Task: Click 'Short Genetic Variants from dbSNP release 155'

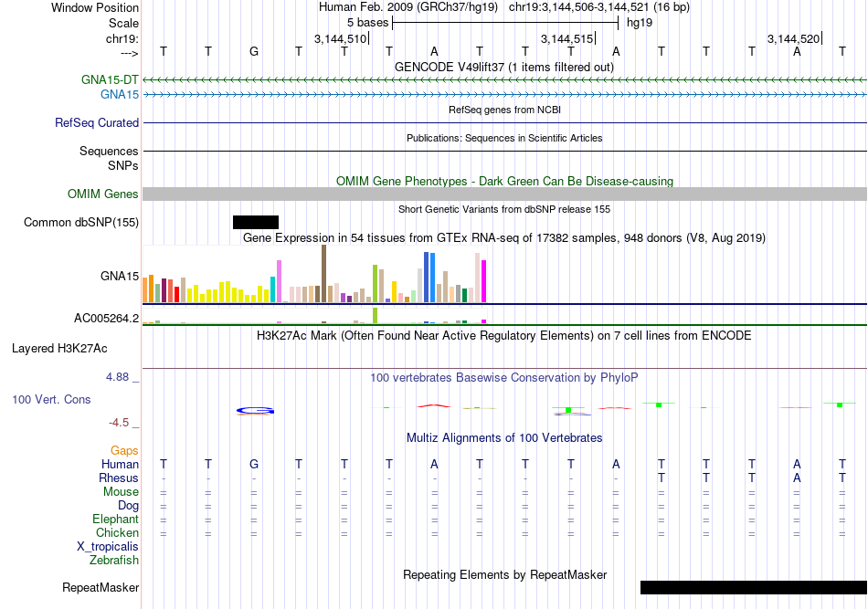Action: pyautogui.click(x=504, y=209)
